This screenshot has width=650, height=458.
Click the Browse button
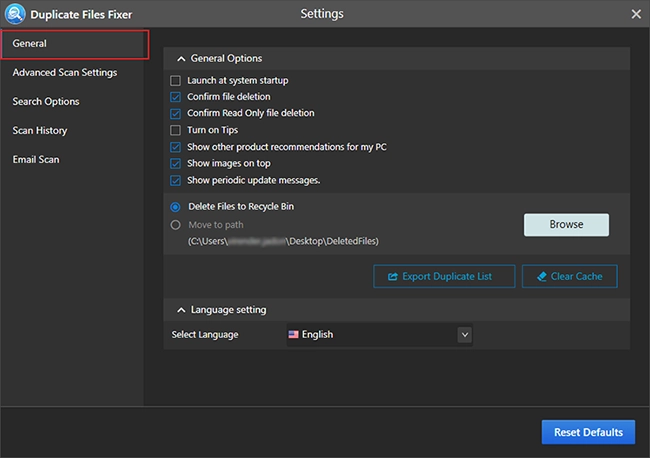566,225
